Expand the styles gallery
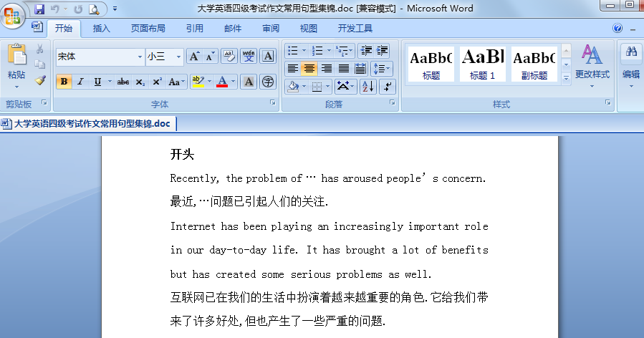Viewport: 644px width, 338px height. click(x=566, y=78)
